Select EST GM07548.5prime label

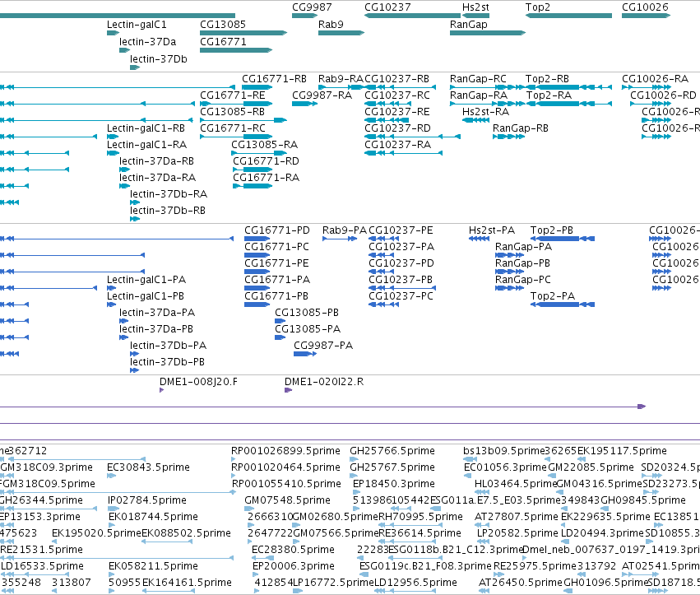click(x=288, y=500)
